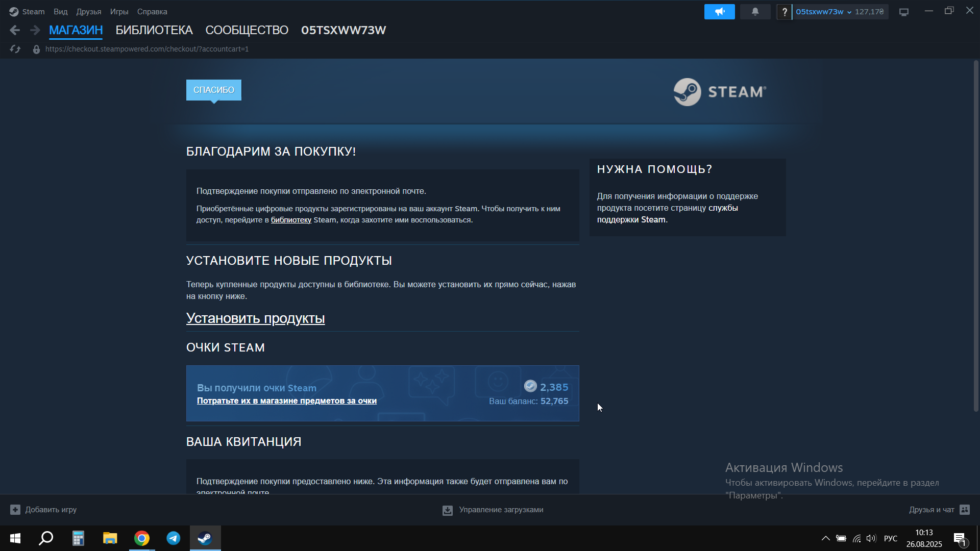Click the forward navigation arrow

(x=35, y=31)
